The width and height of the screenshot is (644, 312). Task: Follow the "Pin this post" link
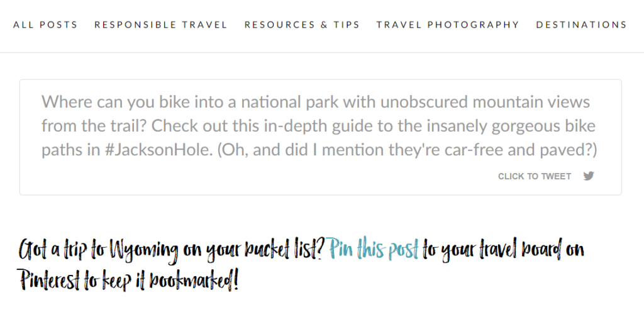coord(374,250)
